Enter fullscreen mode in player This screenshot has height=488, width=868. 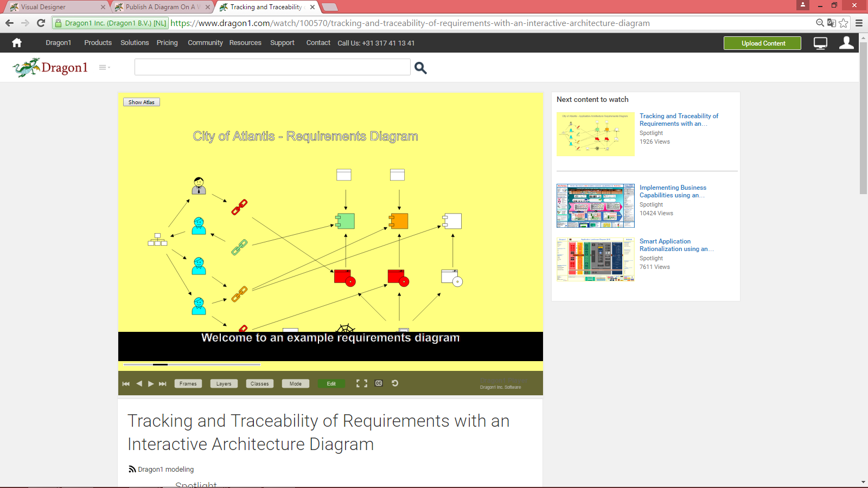coord(362,383)
